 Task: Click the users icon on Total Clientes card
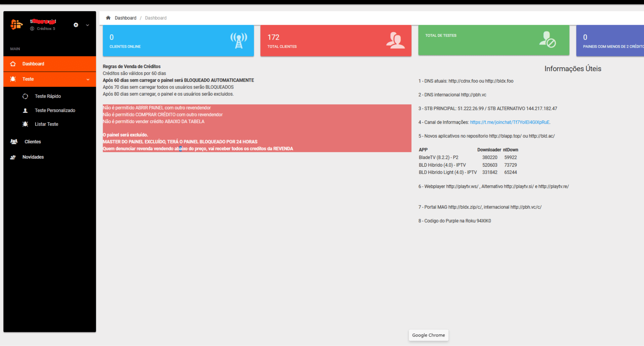click(395, 40)
